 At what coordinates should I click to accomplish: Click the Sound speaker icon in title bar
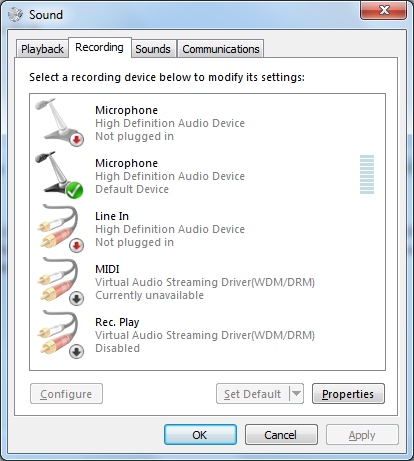(x=15, y=14)
